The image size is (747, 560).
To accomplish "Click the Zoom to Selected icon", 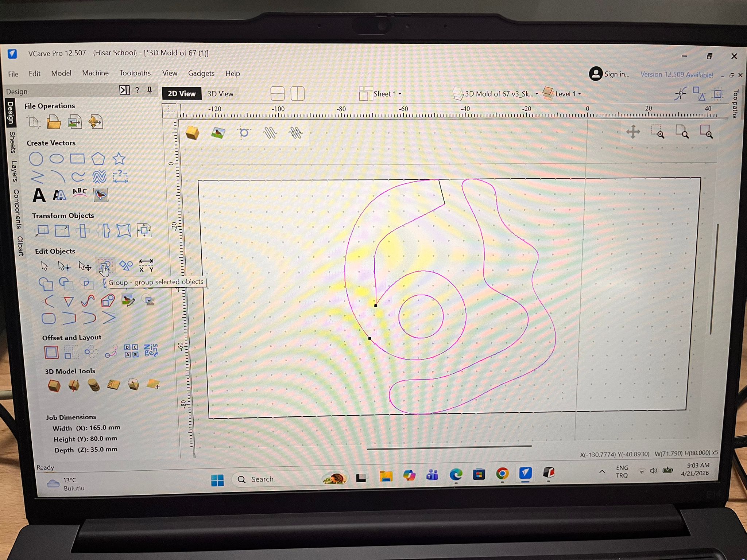I will (707, 131).
